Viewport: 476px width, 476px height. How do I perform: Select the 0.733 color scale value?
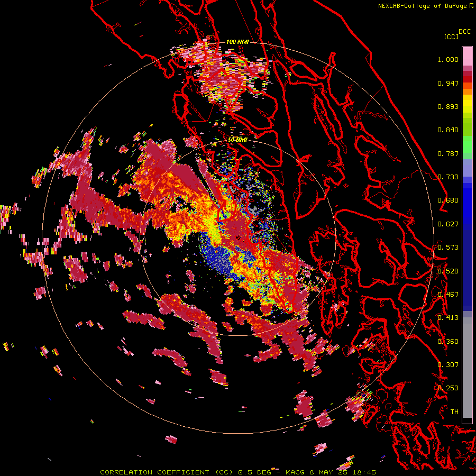point(448,177)
